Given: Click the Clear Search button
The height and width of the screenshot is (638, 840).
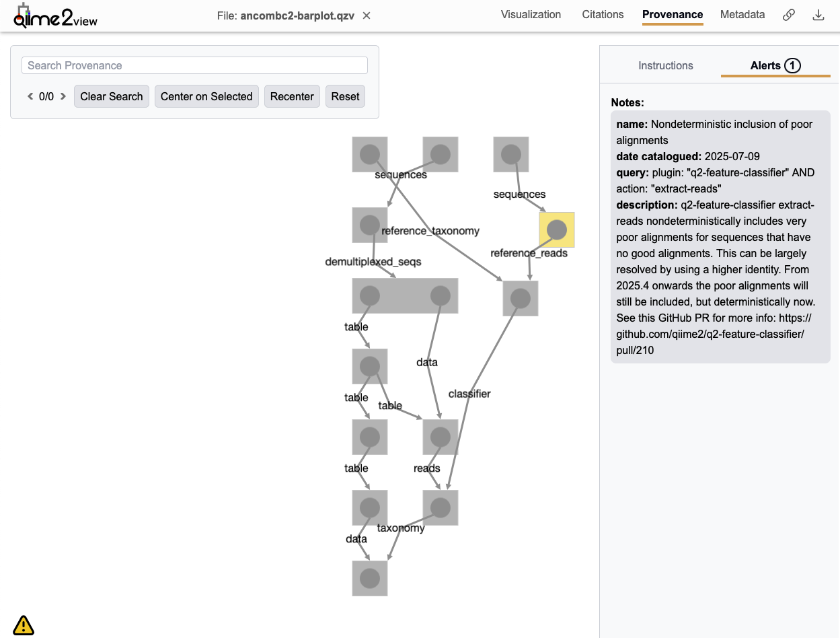Looking at the screenshot, I should pos(112,96).
